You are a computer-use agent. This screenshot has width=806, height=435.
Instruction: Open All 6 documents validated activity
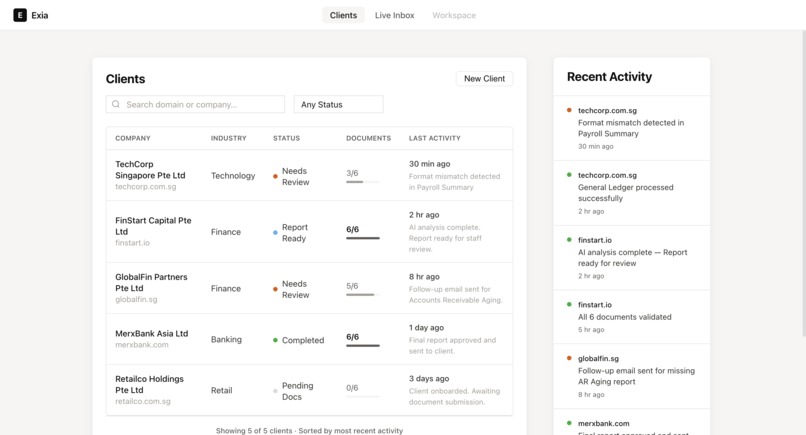tap(632, 317)
